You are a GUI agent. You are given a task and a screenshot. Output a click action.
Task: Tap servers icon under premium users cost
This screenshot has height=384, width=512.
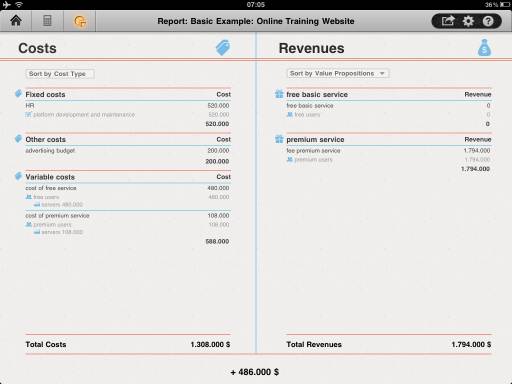37,232
